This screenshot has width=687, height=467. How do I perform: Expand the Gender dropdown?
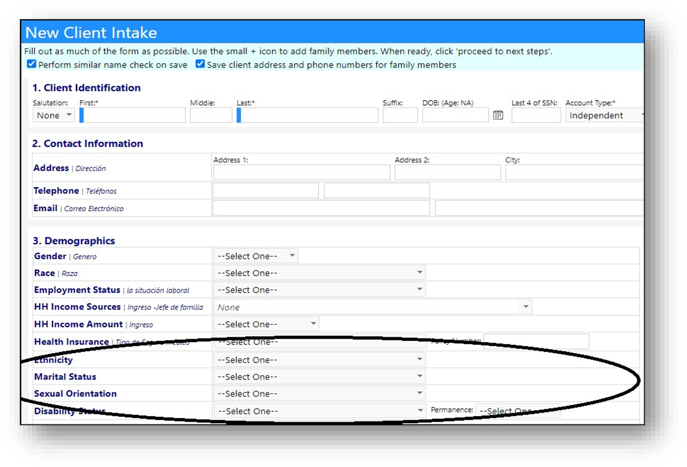[256, 256]
